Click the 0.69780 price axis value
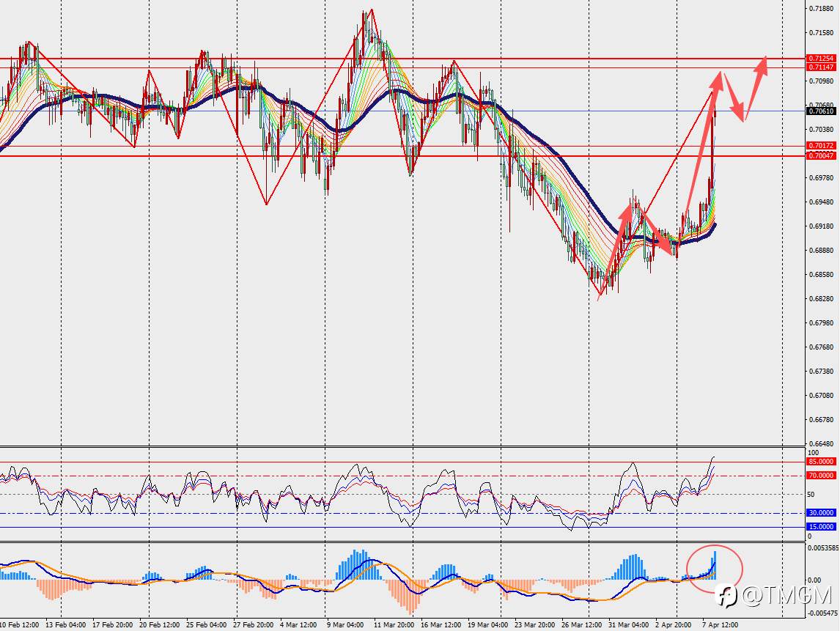840x631 pixels. [821, 178]
